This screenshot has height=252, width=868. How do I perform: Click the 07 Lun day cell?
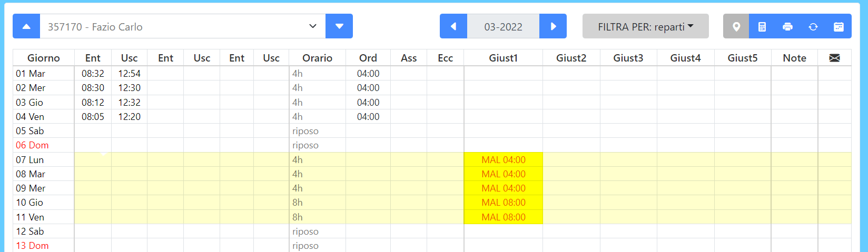[44, 159]
